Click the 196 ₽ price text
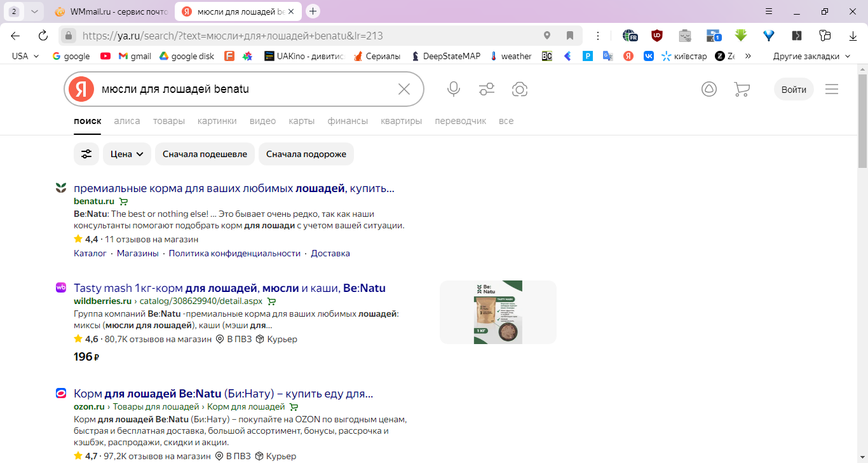This screenshot has width=868, height=463. (86, 357)
